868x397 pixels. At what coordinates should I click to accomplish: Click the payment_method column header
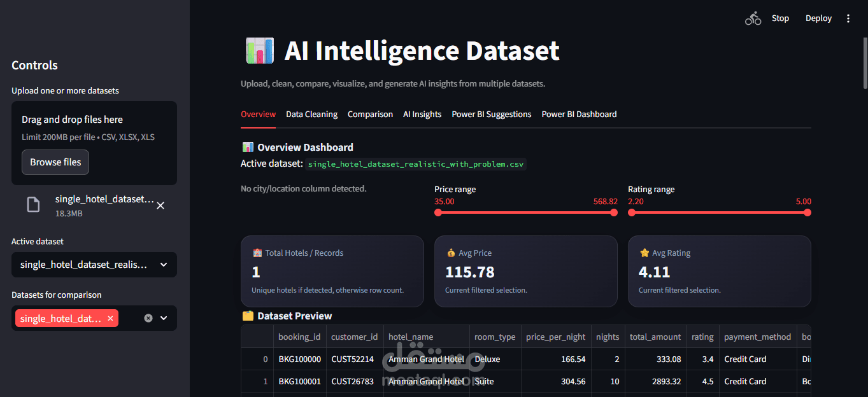pyautogui.click(x=758, y=337)
